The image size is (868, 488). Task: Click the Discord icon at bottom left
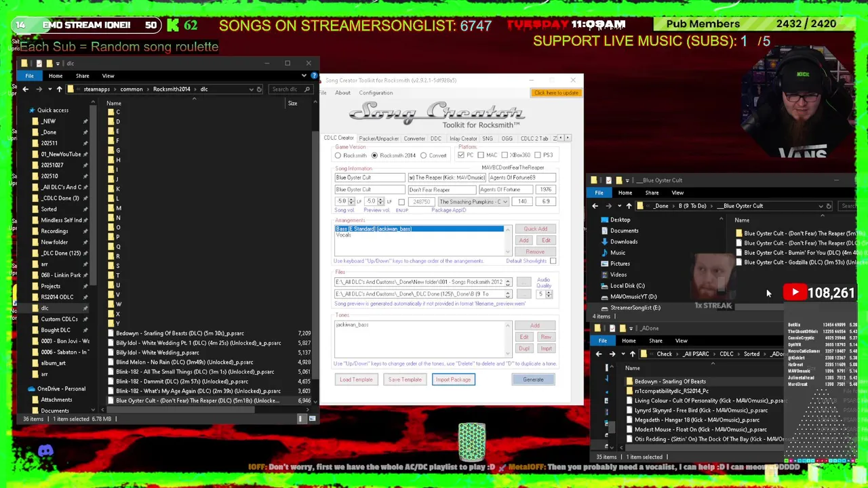pos(45,451)
